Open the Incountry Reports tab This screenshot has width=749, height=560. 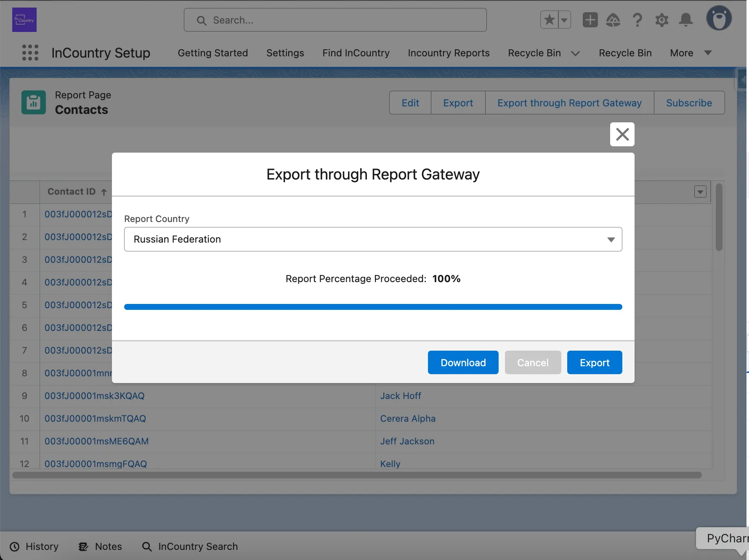449,53
